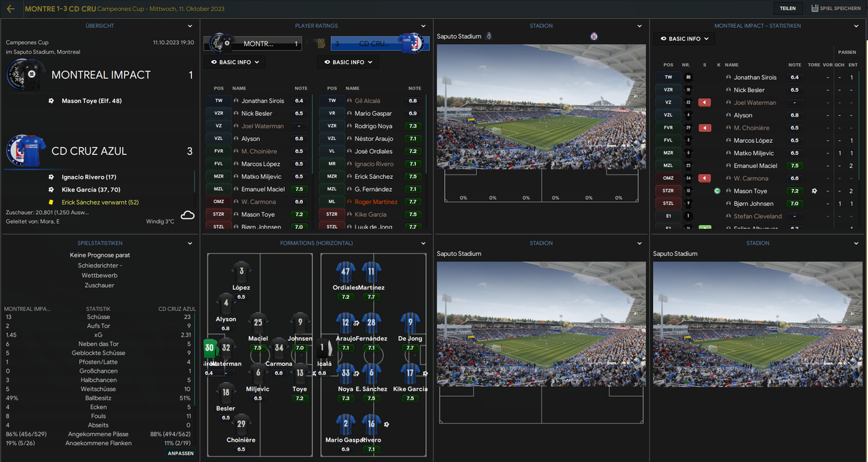The image size is (868, 462).
Task: Click top-center Saputo Stadium image
Action: [541, 106]
